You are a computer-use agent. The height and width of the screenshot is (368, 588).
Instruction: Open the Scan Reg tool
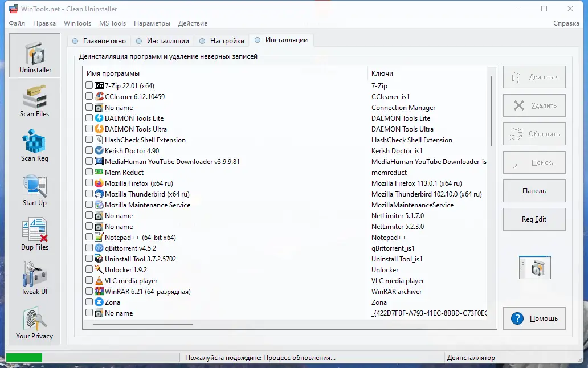pos(35,145)
